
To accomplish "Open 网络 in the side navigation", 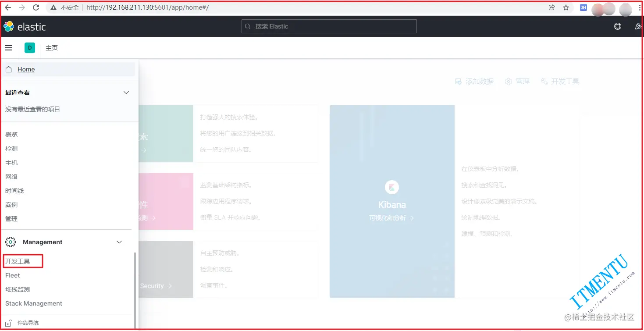I will pyautogui.click(x=11, y=177).
